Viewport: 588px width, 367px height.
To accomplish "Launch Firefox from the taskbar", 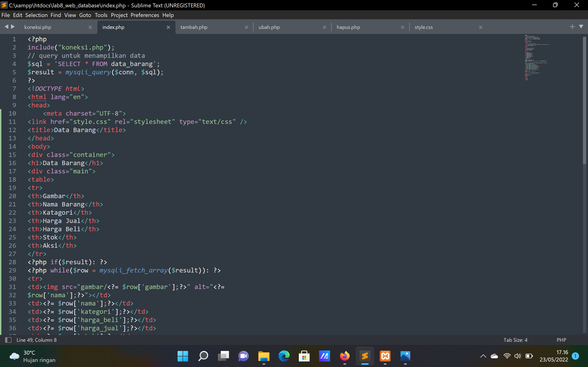I will click(345, 356).
